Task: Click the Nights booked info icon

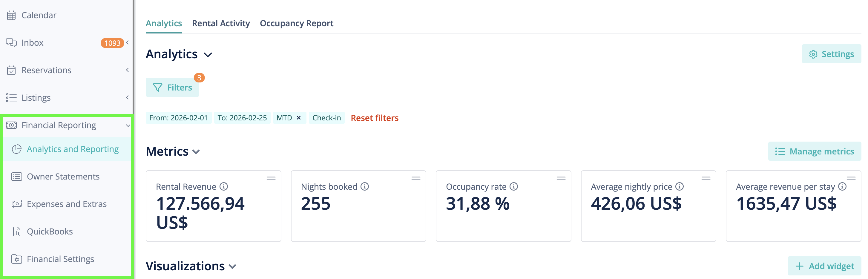Action: 365,186
